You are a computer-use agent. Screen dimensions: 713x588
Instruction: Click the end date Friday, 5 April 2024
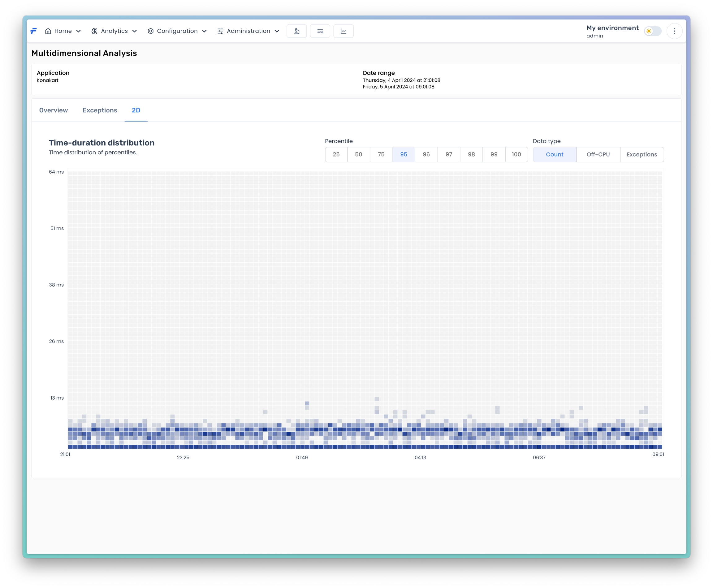pos(399,87)
